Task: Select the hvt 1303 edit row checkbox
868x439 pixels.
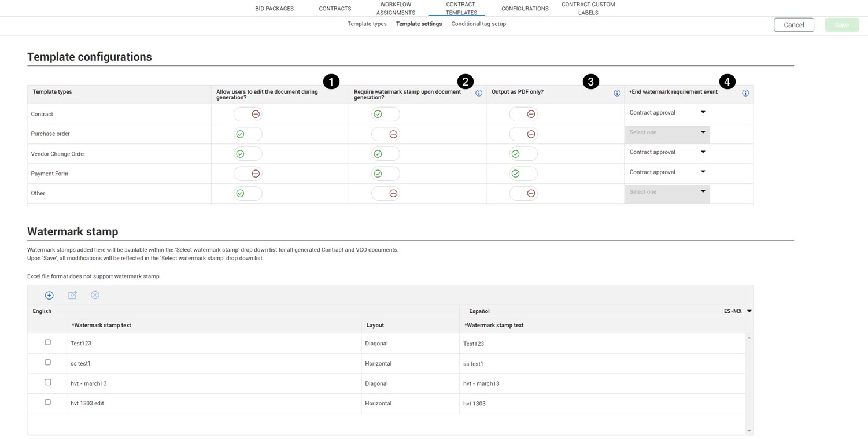Action: pos(48,402)
